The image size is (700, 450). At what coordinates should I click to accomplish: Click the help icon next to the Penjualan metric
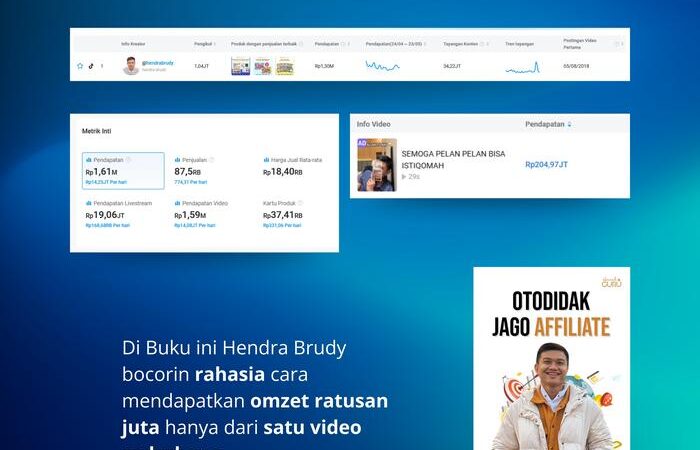tap(212, 160)
